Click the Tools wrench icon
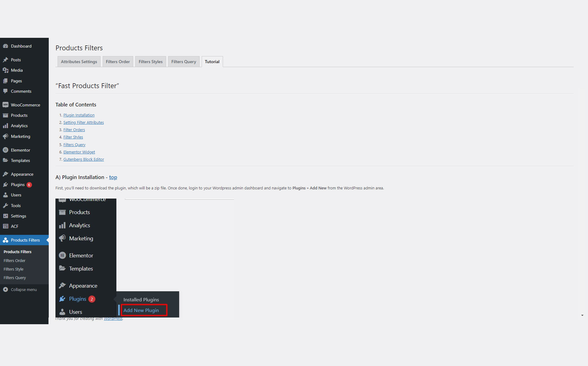This screenshot has width=588, height=366. pyautogui.click(x=5, y=206)
